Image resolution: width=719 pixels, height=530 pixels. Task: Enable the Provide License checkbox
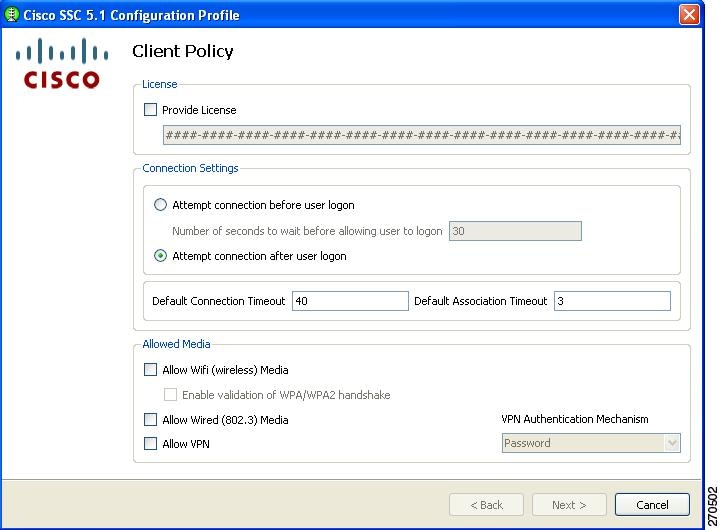pos(150,110)
